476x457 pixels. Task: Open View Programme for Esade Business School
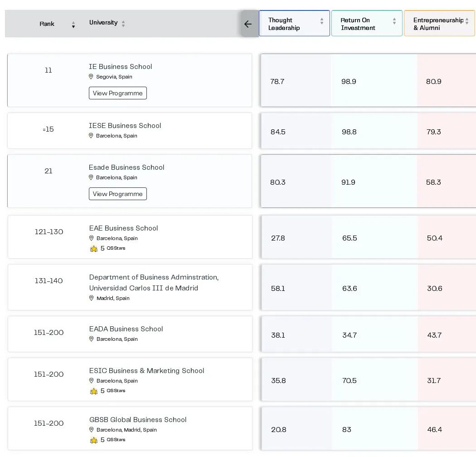118,194
